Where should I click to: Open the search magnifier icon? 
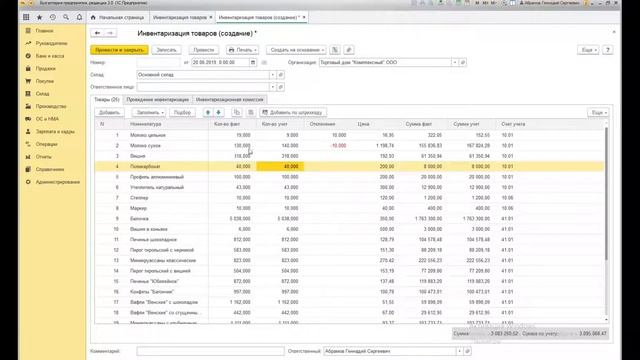pyautogui.click(x=66, y=18)
